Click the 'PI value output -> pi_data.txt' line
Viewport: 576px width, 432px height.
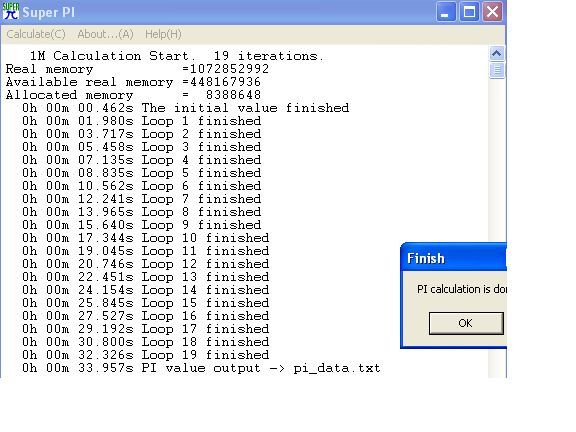(201, 368)
